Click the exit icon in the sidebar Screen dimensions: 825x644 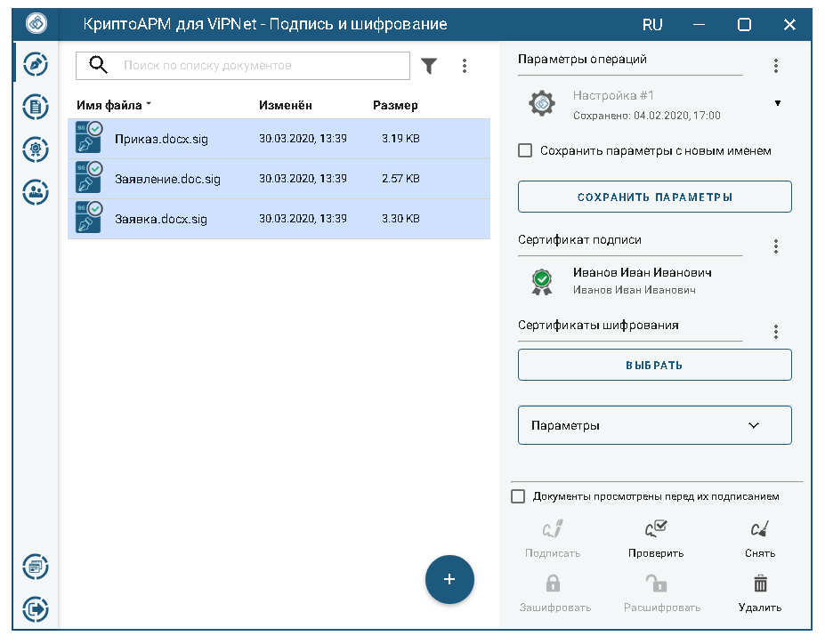[x=36, y=609]
